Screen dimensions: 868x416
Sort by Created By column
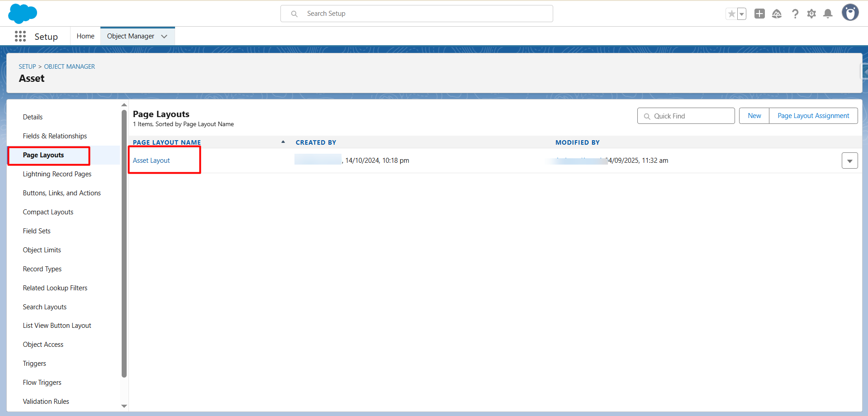[316, 142]
